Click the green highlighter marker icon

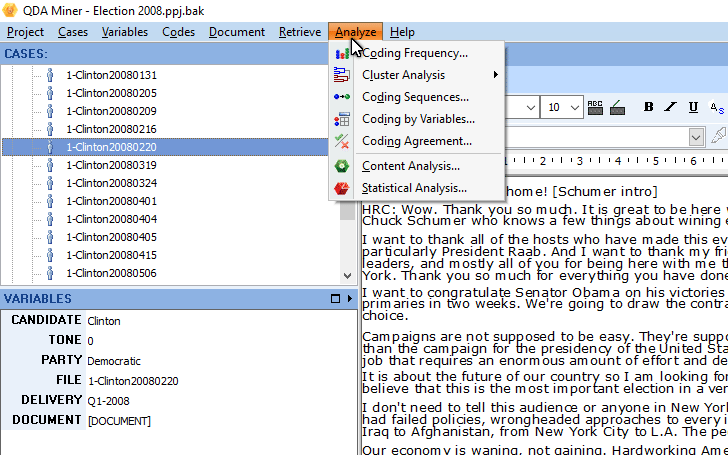pyautogui.click(x=617, y=107)
